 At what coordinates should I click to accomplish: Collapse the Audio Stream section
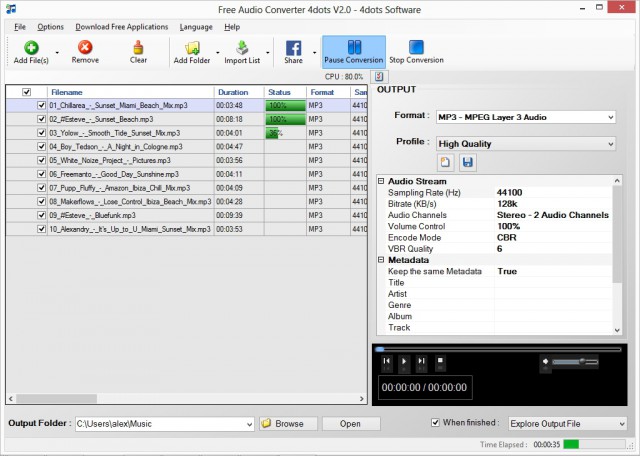pyautogui.click(x=381, y=181)
